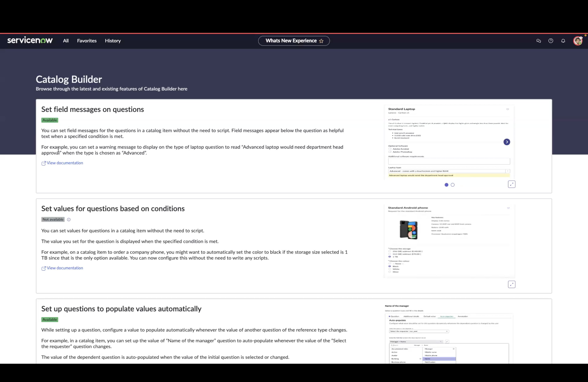
Task: Click the Standard Android phone thumbnail
Action: pos(449,241)
